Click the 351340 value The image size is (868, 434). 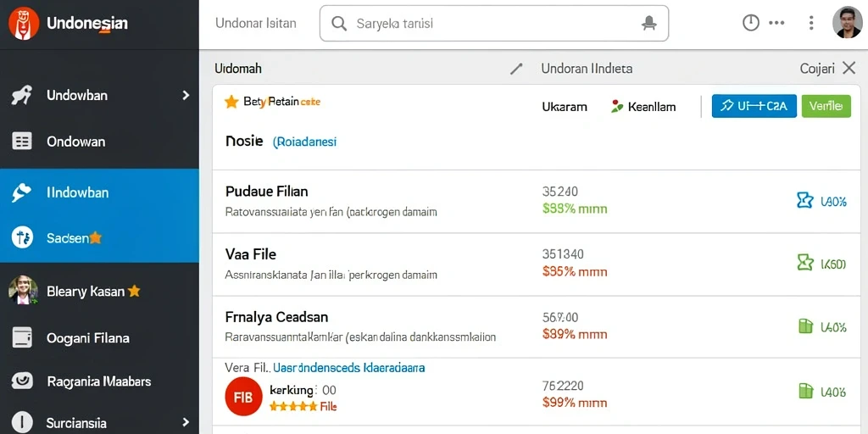(563, 254)
